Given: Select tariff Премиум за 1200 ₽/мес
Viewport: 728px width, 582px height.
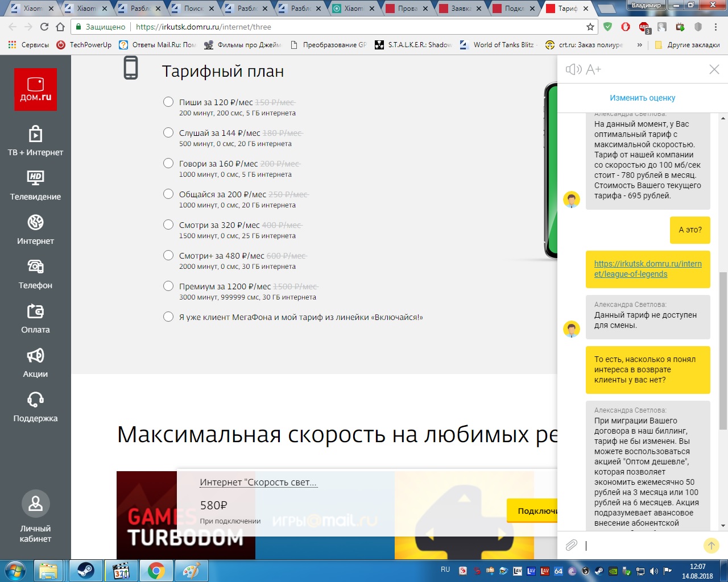Looking at the screenshot, I should [x=168, y=286].
